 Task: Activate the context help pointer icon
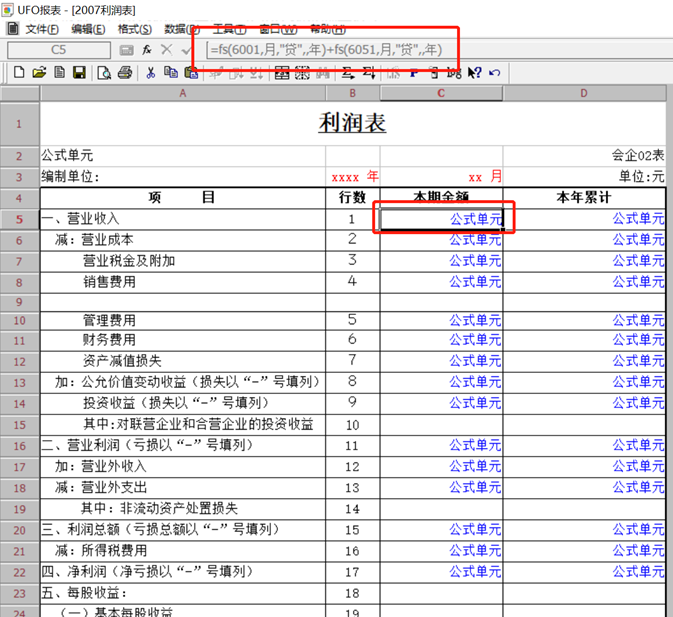(x=474, y=73)
